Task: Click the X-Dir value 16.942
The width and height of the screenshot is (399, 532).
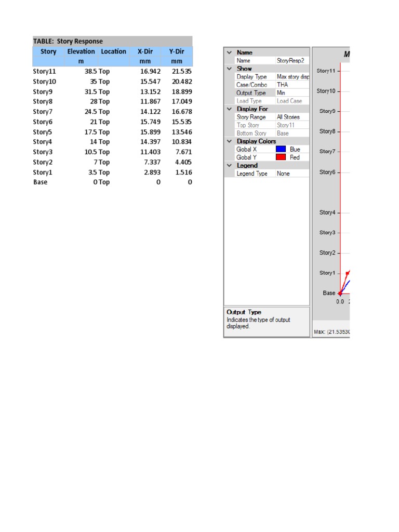Action: tap(150, 71)
